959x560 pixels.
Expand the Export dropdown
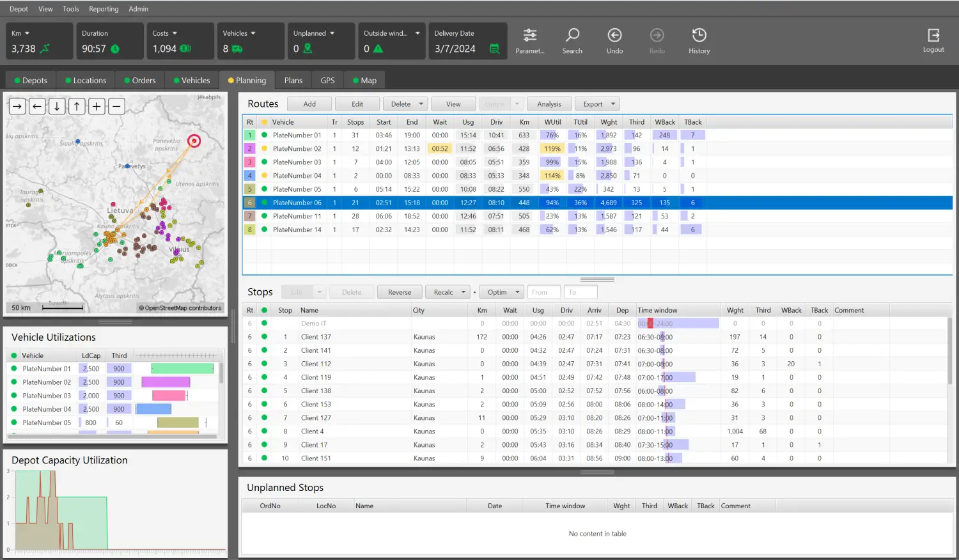point(612,104)
